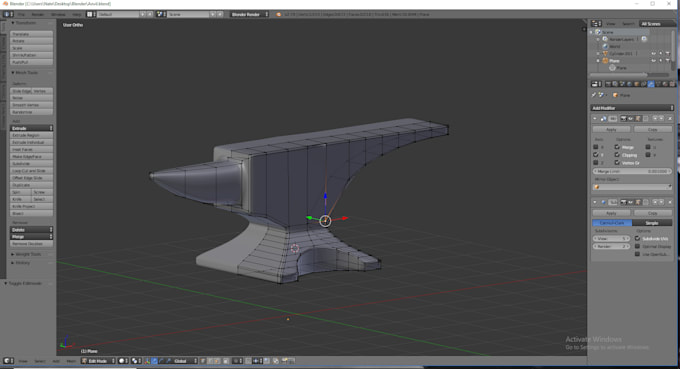Toggle the Mirror Y axis checkbox
680x369 pixels.
tap(595, 155)
